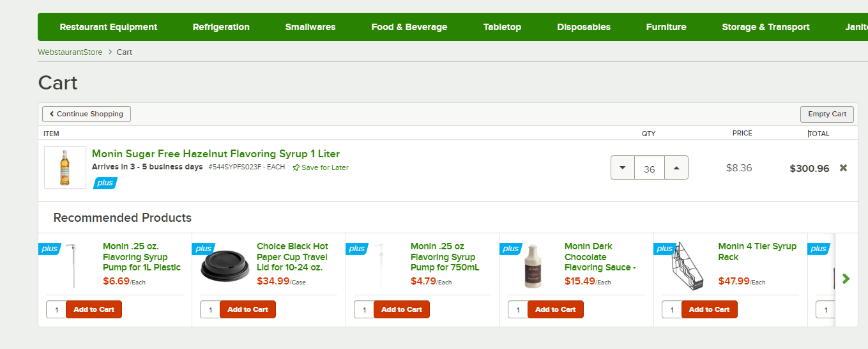This screenshot has height=349, width=868.
Task: Open Monin 4 Tier Syrup Rack link
Action: [x=758, y=252]
